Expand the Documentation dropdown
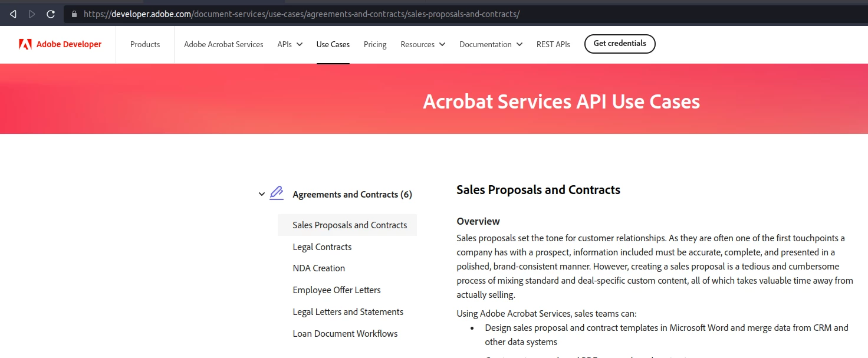The width and height of the screenshot is (868, 358). pos(491,44)
